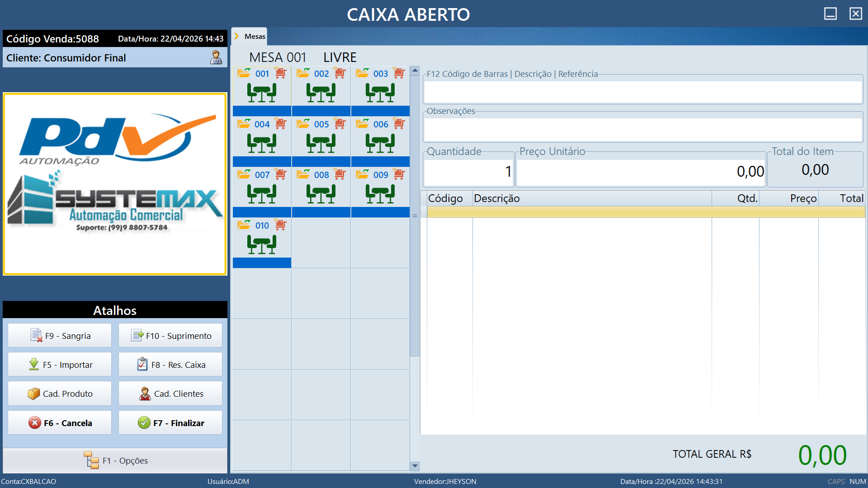The height and width of the screenshot is (488, 868).
Task: Click the F10 - Suprimento button
Action: coord(170,336)
